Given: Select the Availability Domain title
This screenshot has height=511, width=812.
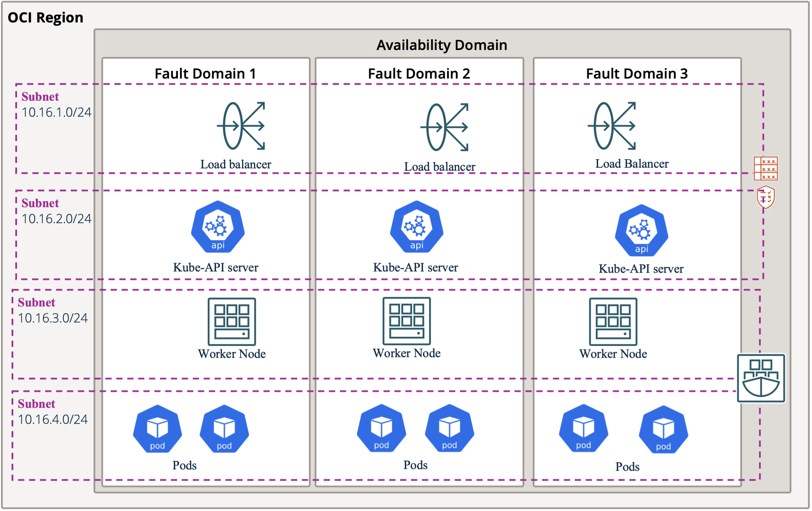Looking at the screenshot, I should point(442,45).
